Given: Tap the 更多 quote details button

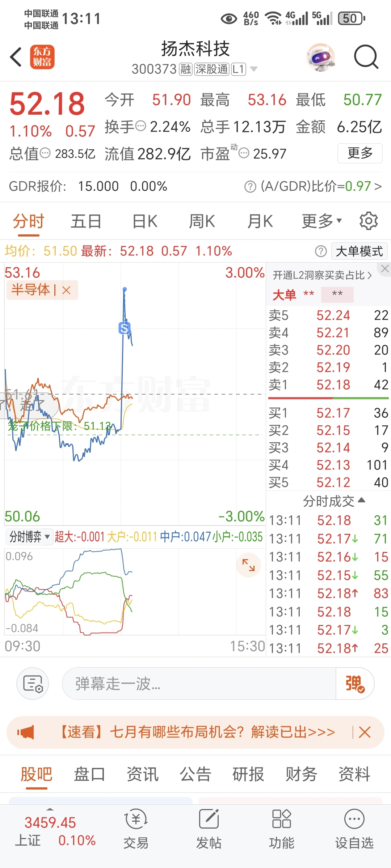Looking at the screenshot, I should pyautogui.click(x=360, y=153).
